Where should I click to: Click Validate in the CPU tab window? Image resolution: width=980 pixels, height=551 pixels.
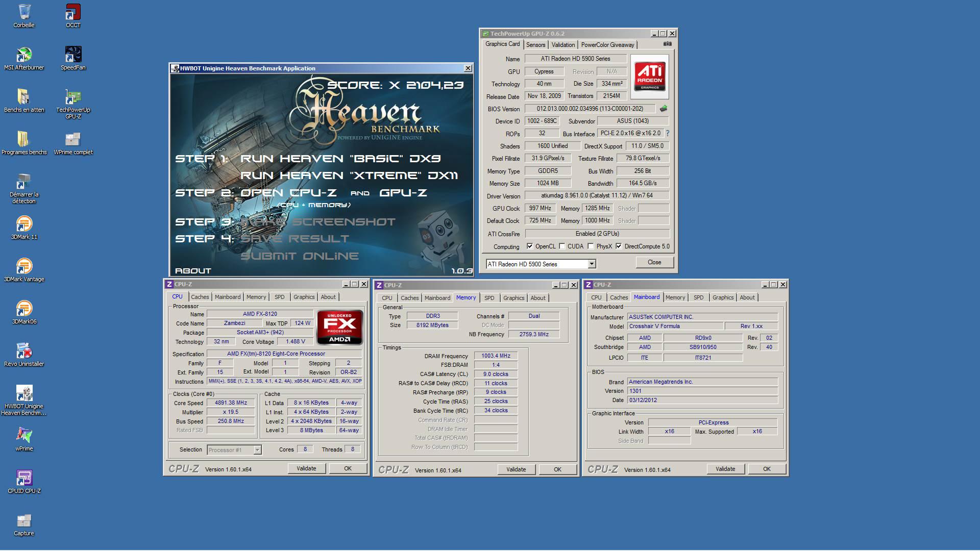(x=306, y=468)
